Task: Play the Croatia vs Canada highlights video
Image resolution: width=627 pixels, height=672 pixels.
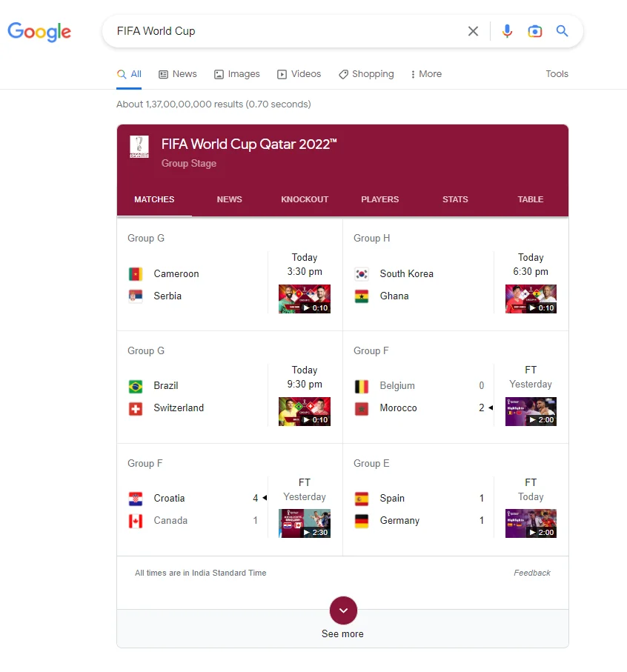Action: tap(305, 523)
